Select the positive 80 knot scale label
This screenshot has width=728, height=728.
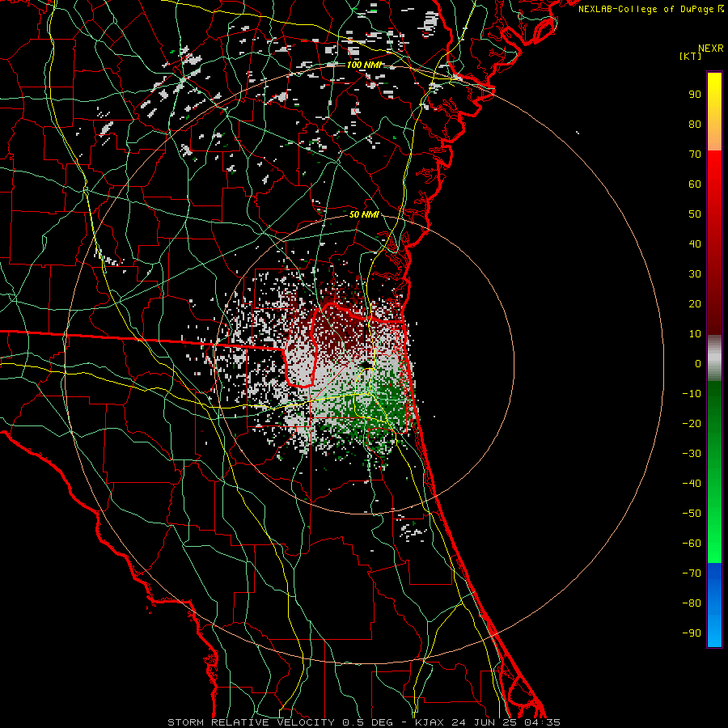695,124
